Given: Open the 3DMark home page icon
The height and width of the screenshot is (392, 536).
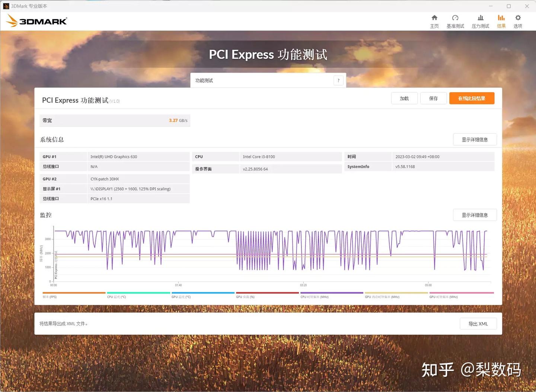Looking at the screenshot, I should click(434, 20).
